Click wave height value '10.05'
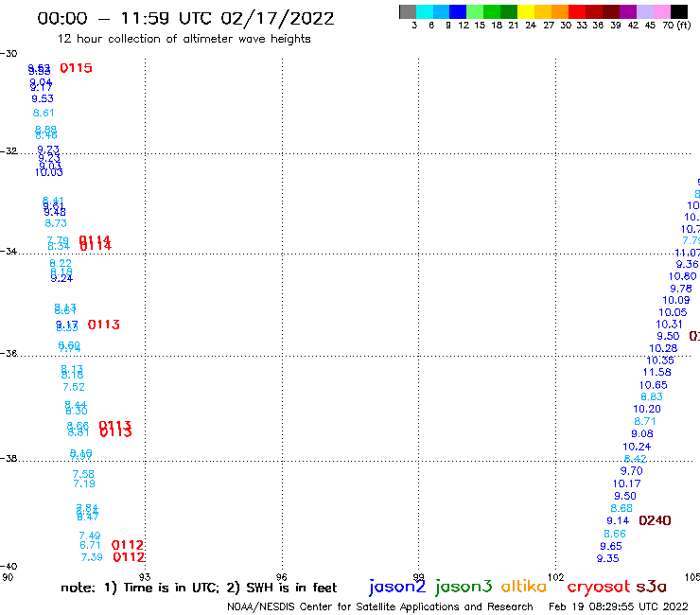 pyautogui.click(x=673, y=312)
